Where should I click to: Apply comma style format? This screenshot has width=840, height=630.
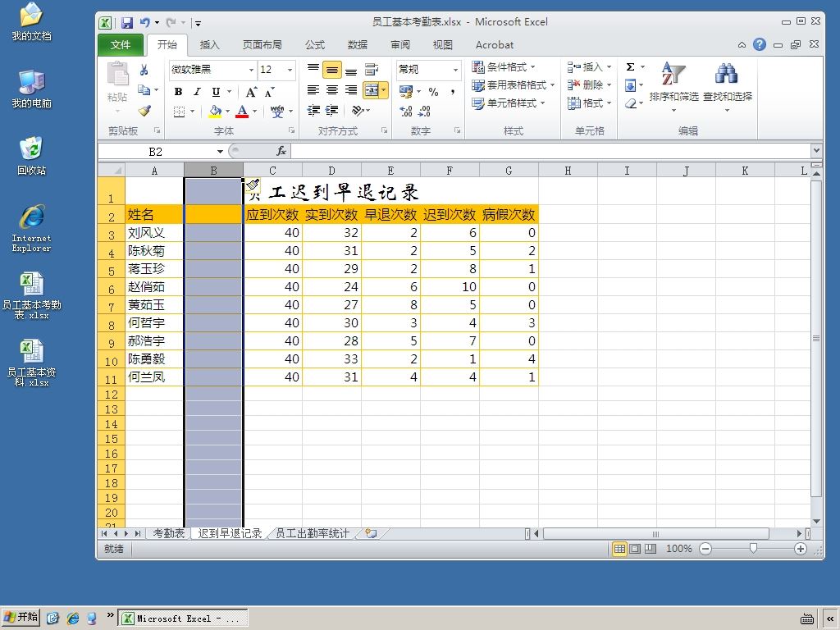(453, 92)
